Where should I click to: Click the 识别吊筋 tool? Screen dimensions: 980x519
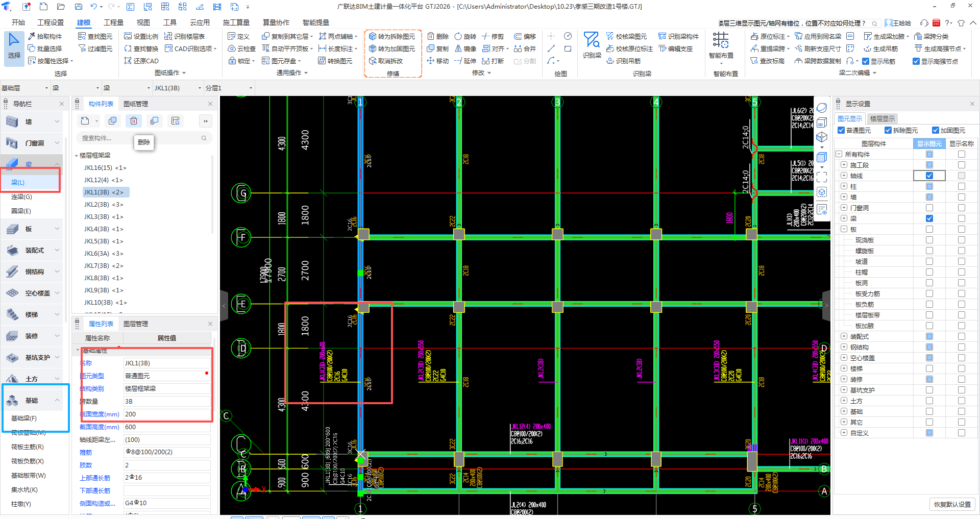pyautogui.click(x=623, y=61)
